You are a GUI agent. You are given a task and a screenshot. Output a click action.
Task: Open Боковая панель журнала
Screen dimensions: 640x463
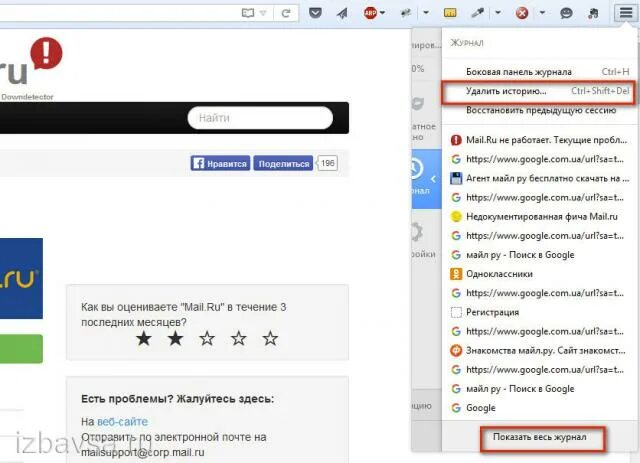[x=539, y=72]
